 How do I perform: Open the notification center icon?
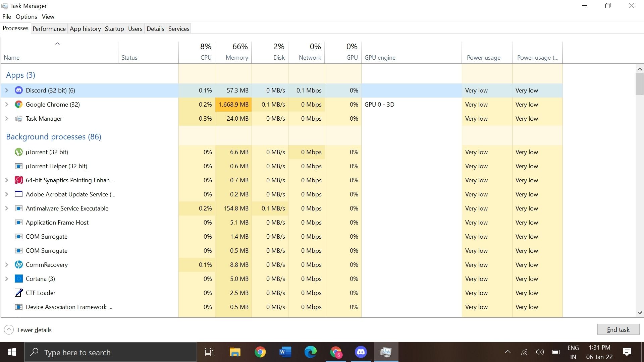(x=627, y=352)
